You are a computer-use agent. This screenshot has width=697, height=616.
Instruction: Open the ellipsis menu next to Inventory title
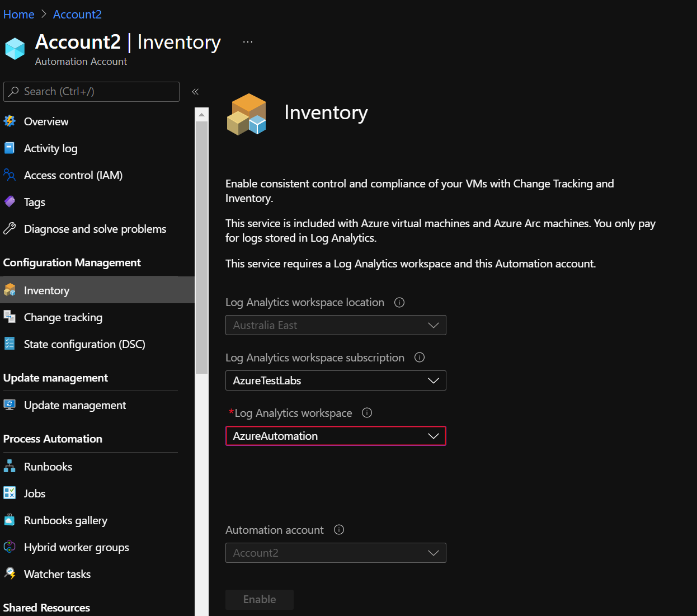(x=247, y=41)
